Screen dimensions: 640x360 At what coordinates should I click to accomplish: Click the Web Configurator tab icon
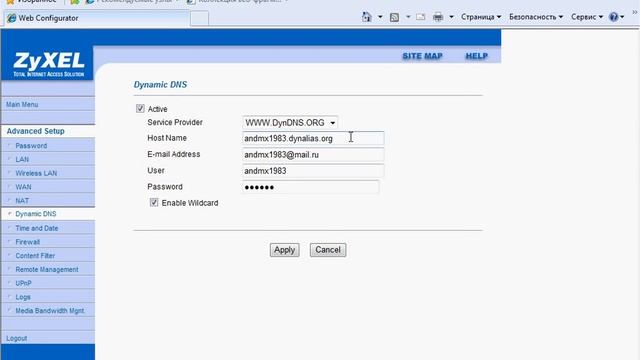point(11,18)
